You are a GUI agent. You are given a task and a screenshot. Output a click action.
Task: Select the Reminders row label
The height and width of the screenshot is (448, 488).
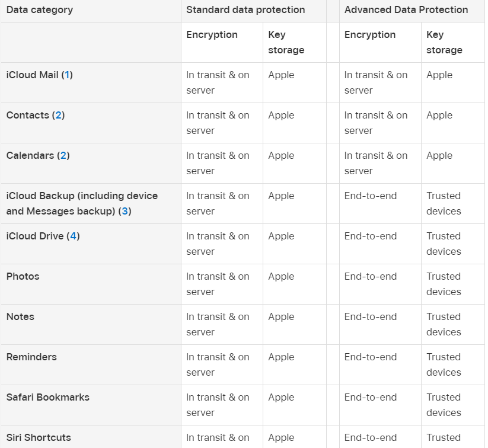[31, 357]
